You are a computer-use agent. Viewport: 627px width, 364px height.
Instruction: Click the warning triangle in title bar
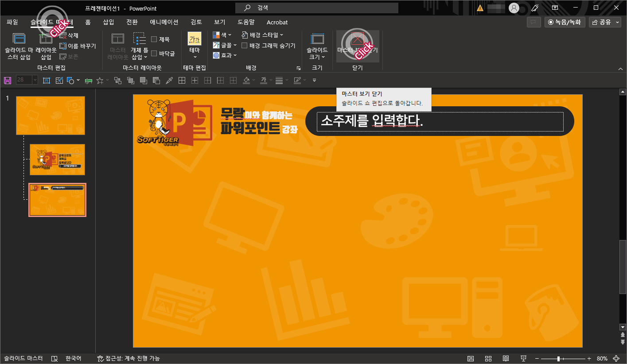480,8
